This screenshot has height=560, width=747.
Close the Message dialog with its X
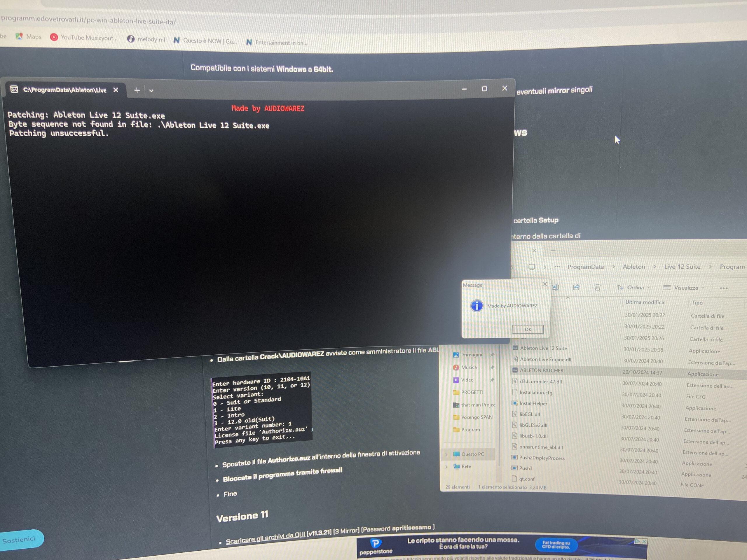544,284
